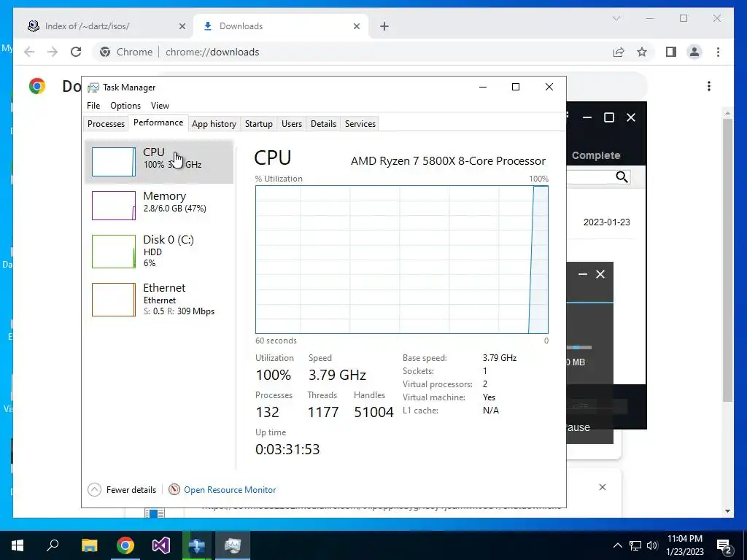The image size is (747, 560).
Task: Show hidden system tray icons
Action: point(617,545)
